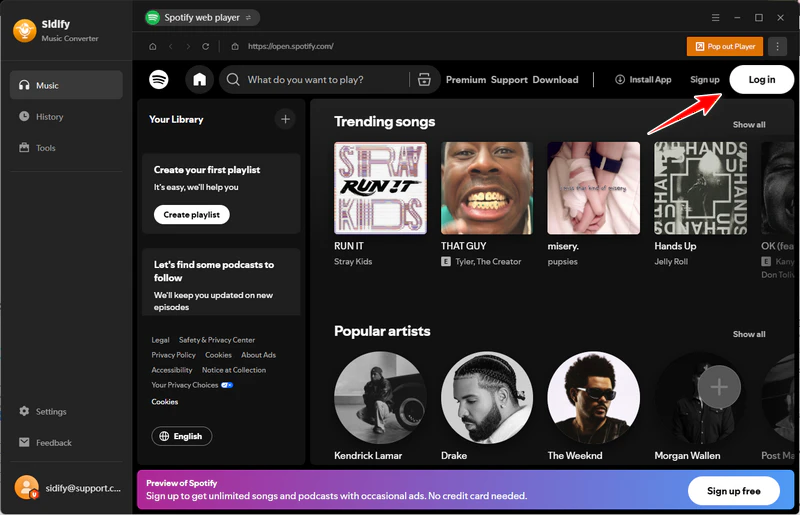Click the Stray Kids artist link
This screenshot has height=515, width=800.
[x=353, y=261]
